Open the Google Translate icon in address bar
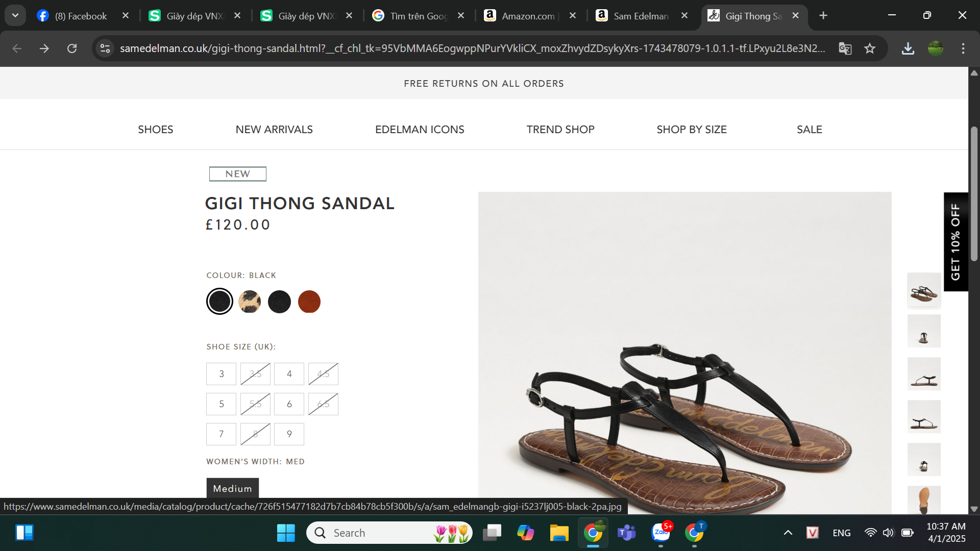 point(845,48)
